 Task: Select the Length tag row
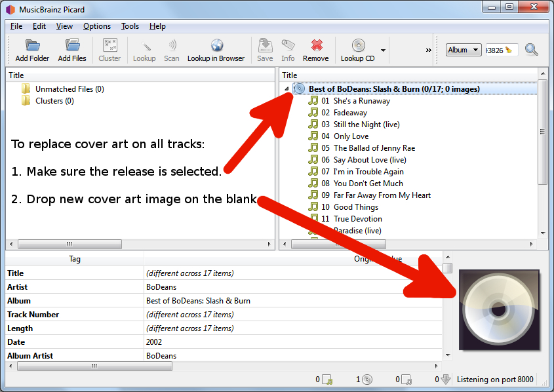pos(224,328)
